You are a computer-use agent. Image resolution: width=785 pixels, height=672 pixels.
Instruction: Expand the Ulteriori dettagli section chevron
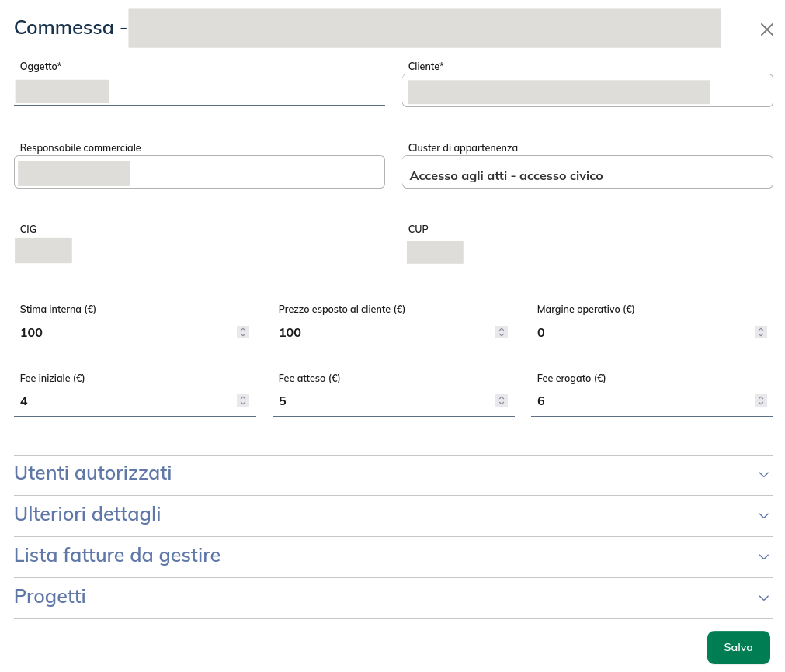(x=763, y=515)
